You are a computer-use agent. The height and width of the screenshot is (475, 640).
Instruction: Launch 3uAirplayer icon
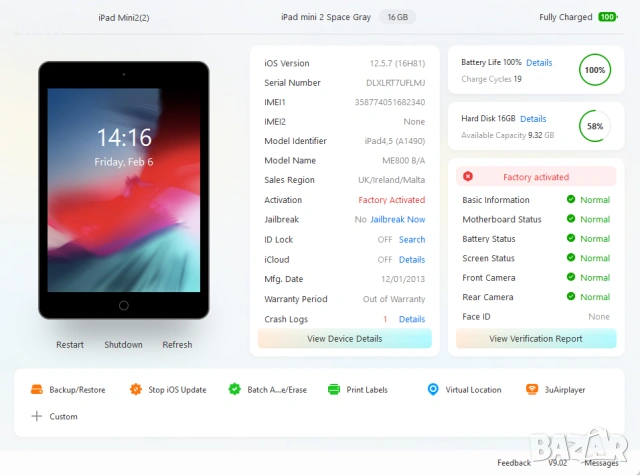pyautogui.click(x=532, y=389)
